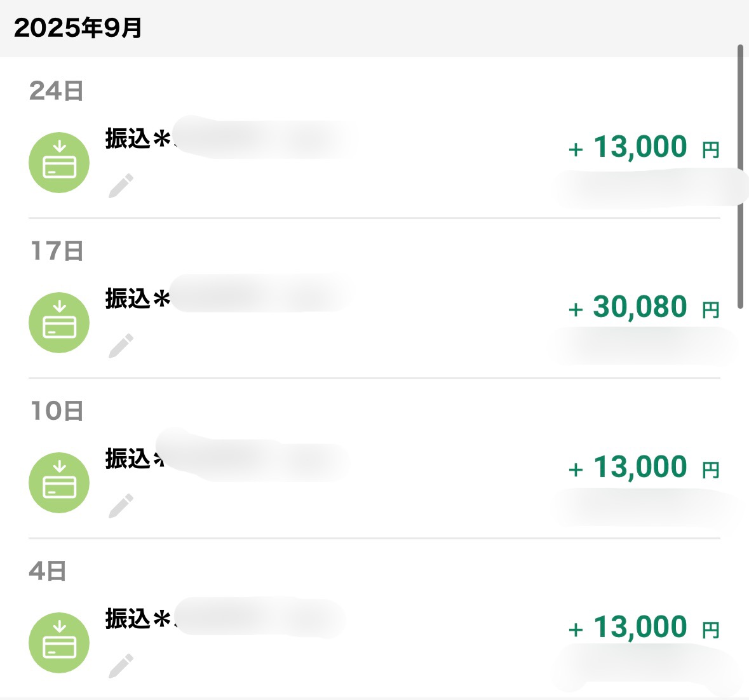This screenshot has height=700, width=749.
Task: Edit memo with pencil icon on 10日 entry
Action: [121, 506]
